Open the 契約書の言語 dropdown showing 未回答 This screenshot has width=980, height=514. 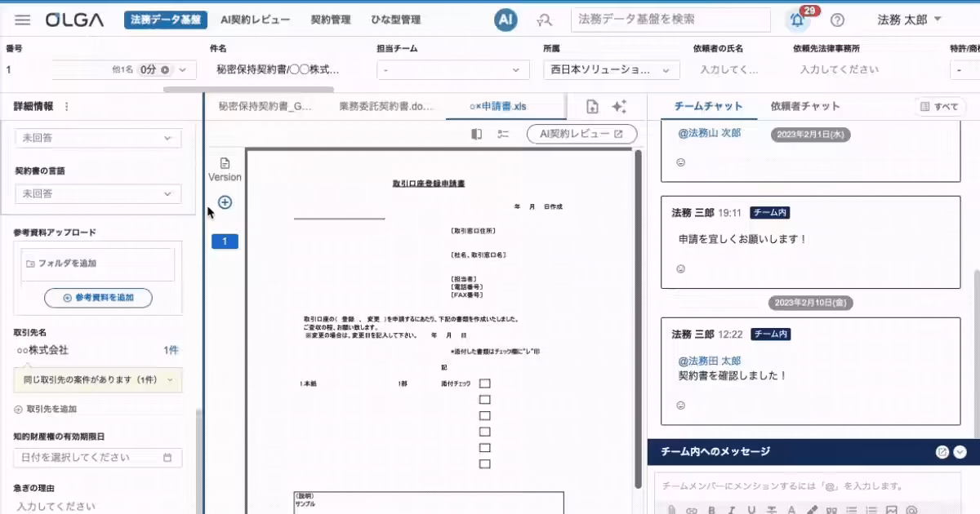click(x=97, y=193)
